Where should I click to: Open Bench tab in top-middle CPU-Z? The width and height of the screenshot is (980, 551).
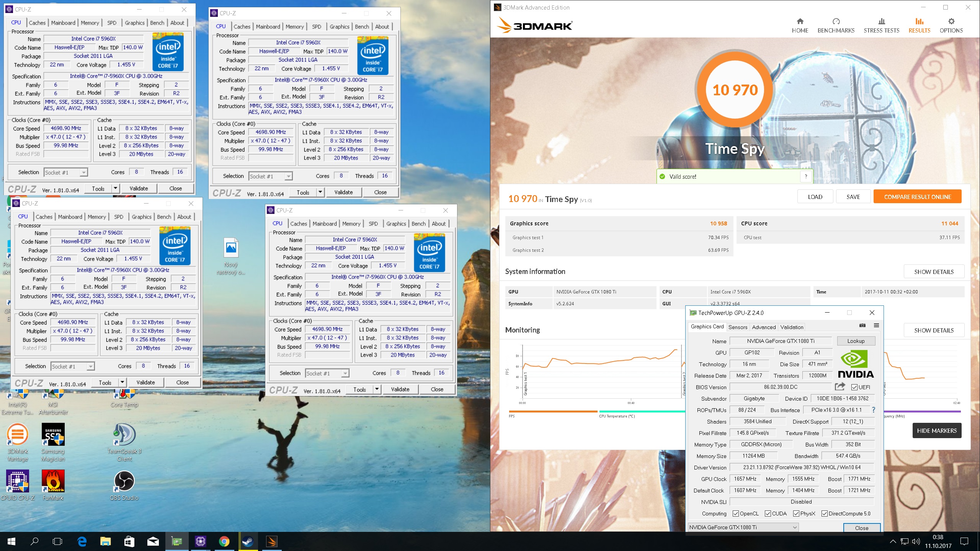(362, 27)
